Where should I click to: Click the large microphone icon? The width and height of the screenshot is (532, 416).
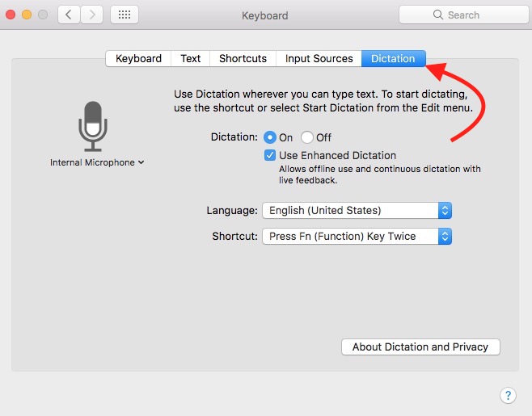[x=93, y=125]
